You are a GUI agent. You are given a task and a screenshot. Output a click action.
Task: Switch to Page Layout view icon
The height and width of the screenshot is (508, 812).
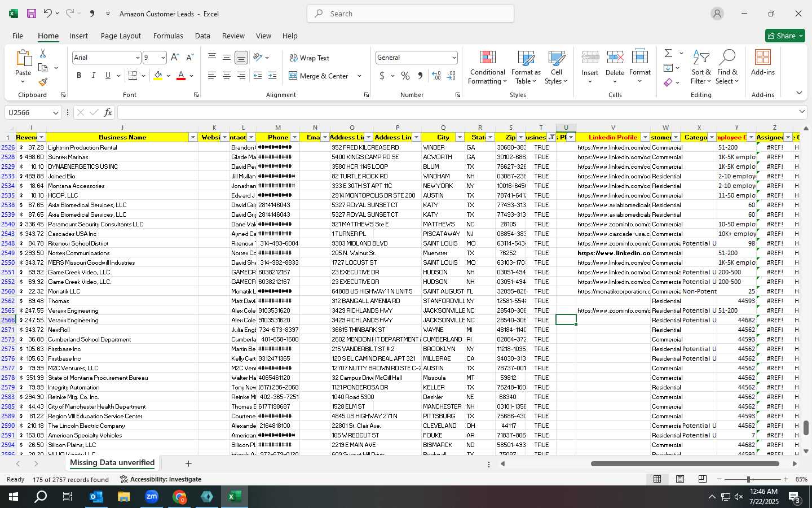coord(680,479)
